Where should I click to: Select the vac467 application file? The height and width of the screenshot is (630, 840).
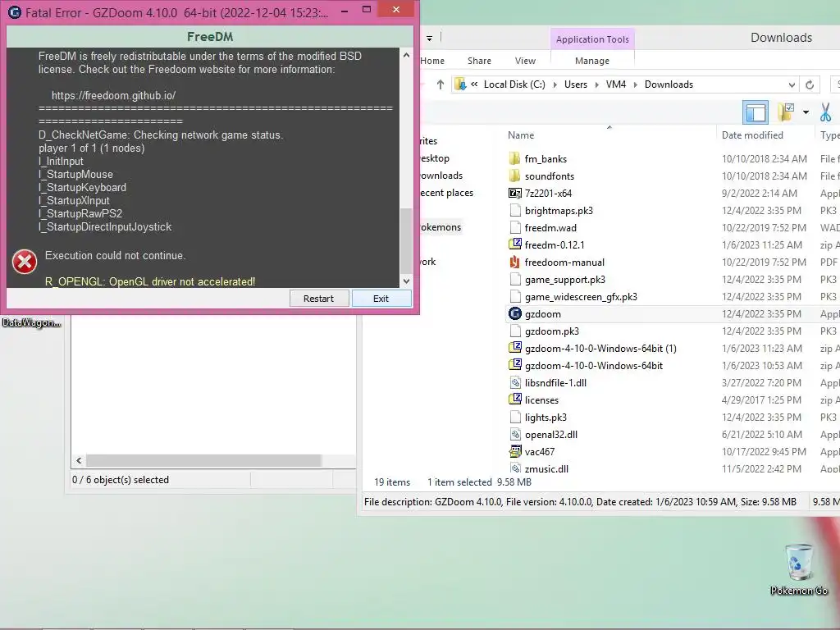540,452
